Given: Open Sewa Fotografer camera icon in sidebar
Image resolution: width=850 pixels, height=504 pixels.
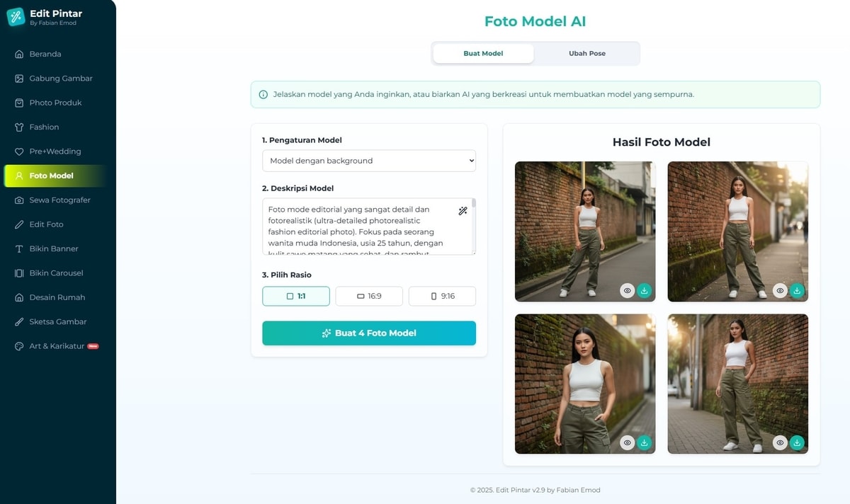Looking at the screenshot, I should [x=19, y=200].
